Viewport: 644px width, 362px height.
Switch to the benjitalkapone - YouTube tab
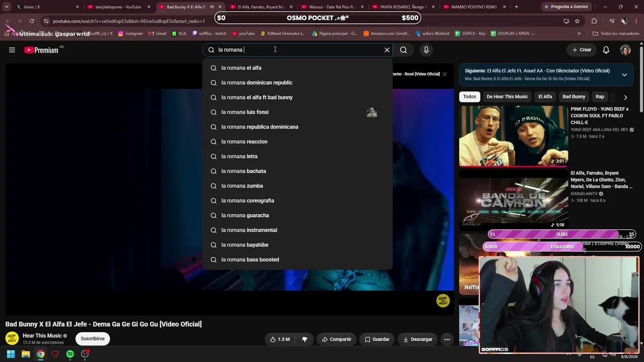coord(118,7)
